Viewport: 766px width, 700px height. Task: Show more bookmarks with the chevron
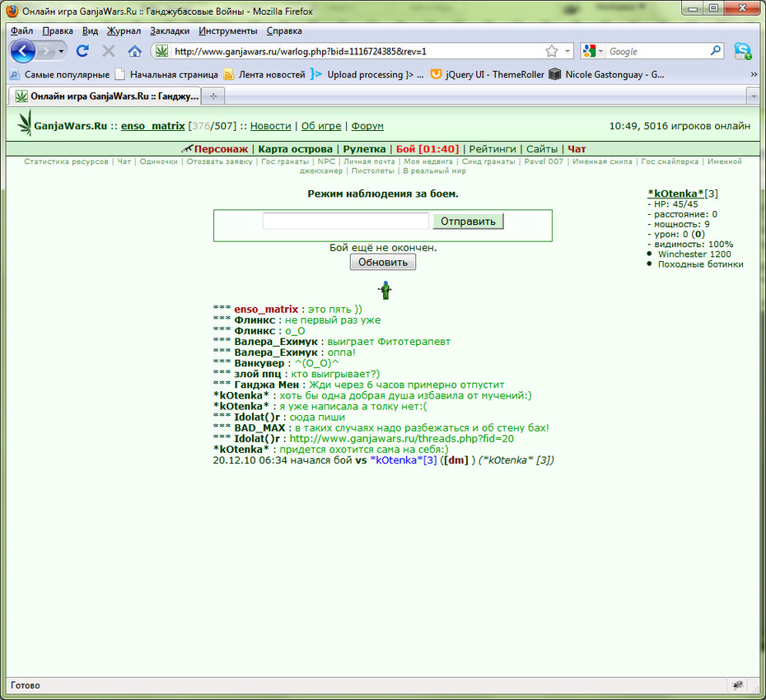[x=754, y=74]
